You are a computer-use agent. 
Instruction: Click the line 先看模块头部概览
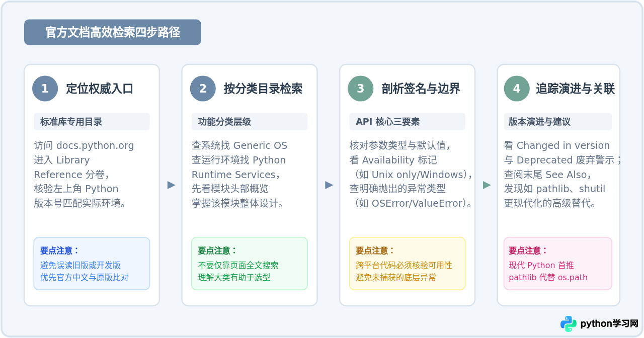tap(230, 189)
